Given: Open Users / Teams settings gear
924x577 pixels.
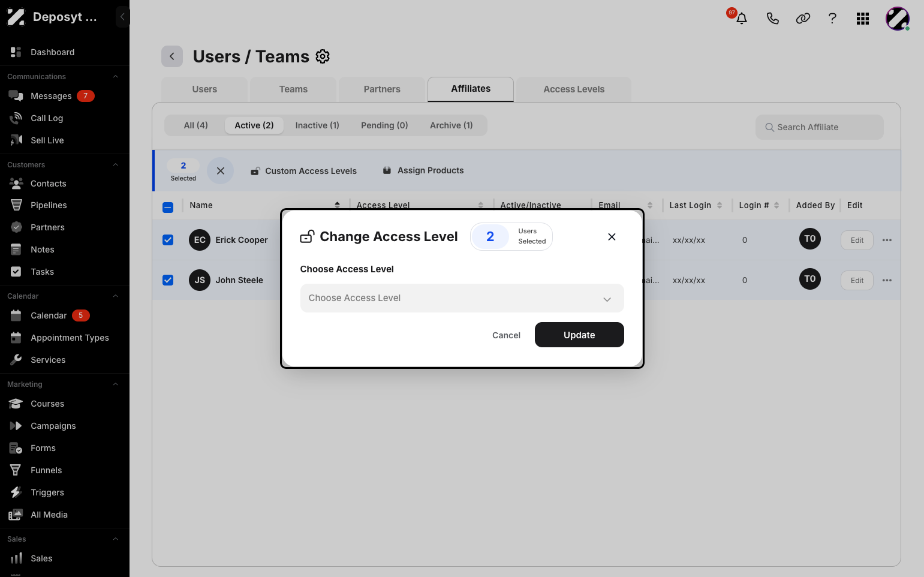Looking at the screenshot, I should [323, 56].
